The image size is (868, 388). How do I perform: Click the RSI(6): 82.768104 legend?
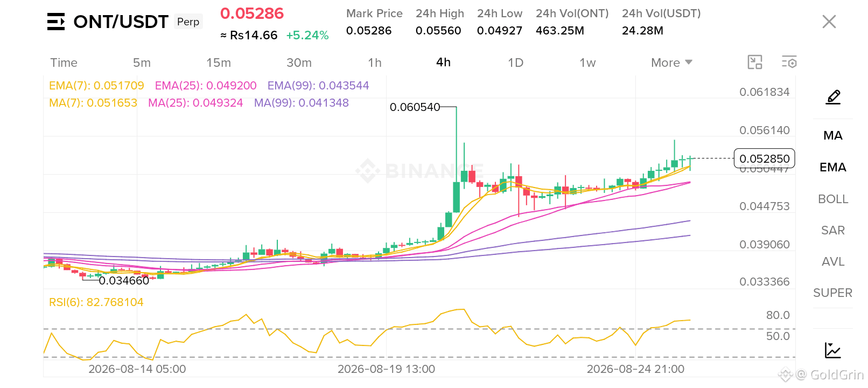pyautogui.click(x=96, y=302)
